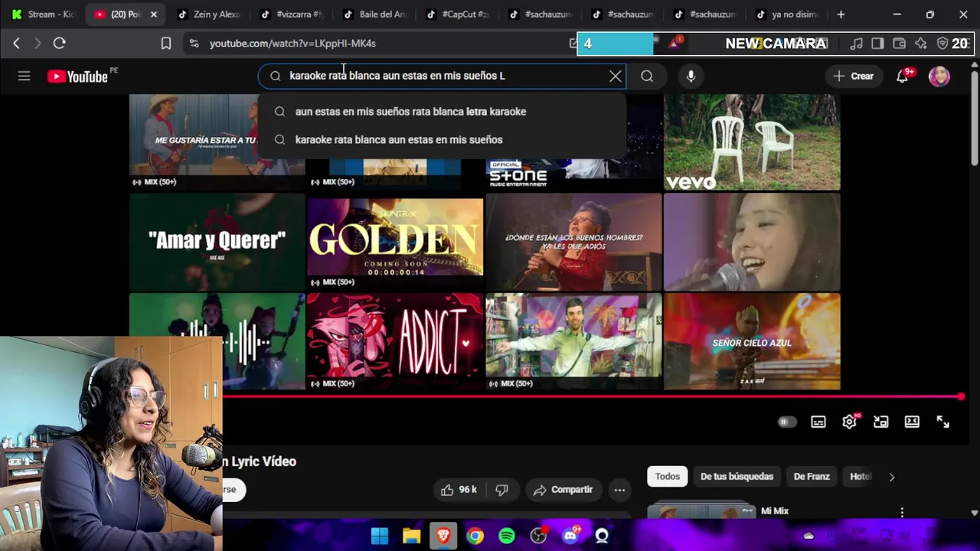This screenshot has width=980, height=551.
Task: Switch to the '#vizcarra' TikTok tab
Action: (x=291, y=14)
